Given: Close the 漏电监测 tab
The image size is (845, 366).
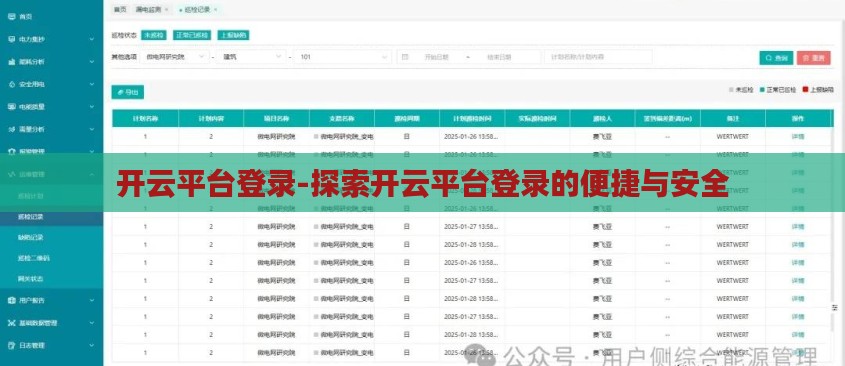Looking at the screenshot, I should tap(166, 10).
